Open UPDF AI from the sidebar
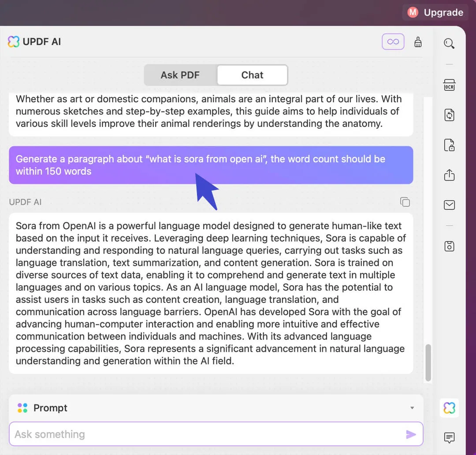Image resolution: width=476 pixels, height=455 pixels. click(449, 408)
